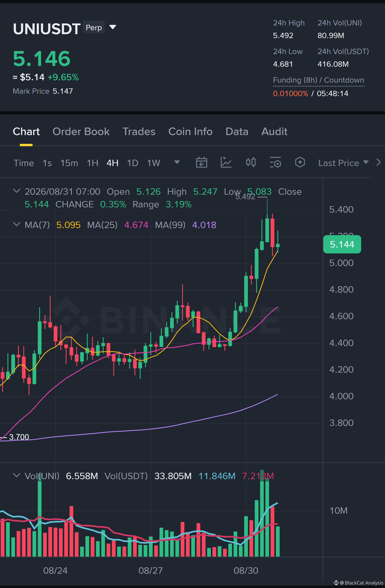Tap the MA(25) 4.674 indicator value
This screenshot has height=588, width=385.
136,225
